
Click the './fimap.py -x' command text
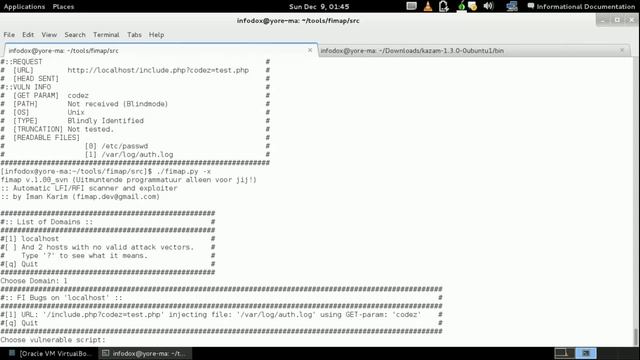click(184, 171)
